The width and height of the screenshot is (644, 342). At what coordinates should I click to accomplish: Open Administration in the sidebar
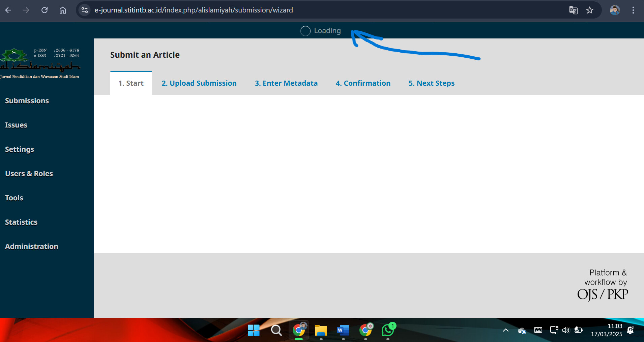pos(32,247)
